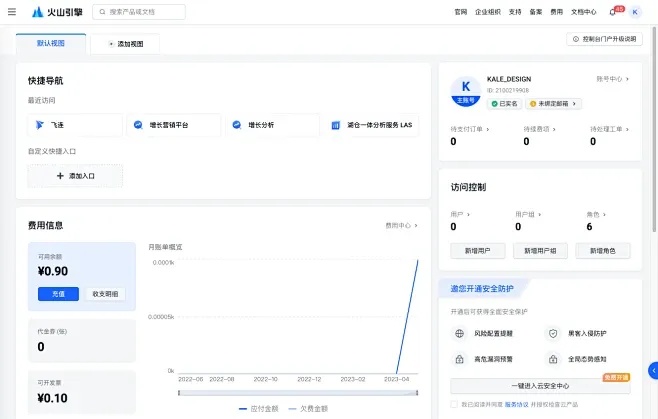Image resolution: width=658 pixels, height=419 pixels.
Task: Open the 服务协议 link
Action: click(516, 404)
